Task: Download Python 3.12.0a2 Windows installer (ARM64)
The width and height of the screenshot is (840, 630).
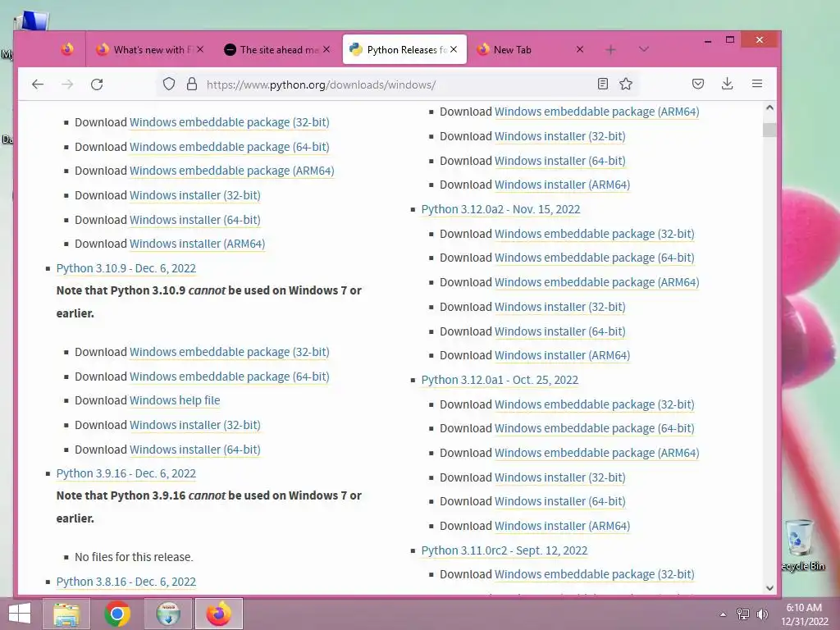Action: click(562, 355)
